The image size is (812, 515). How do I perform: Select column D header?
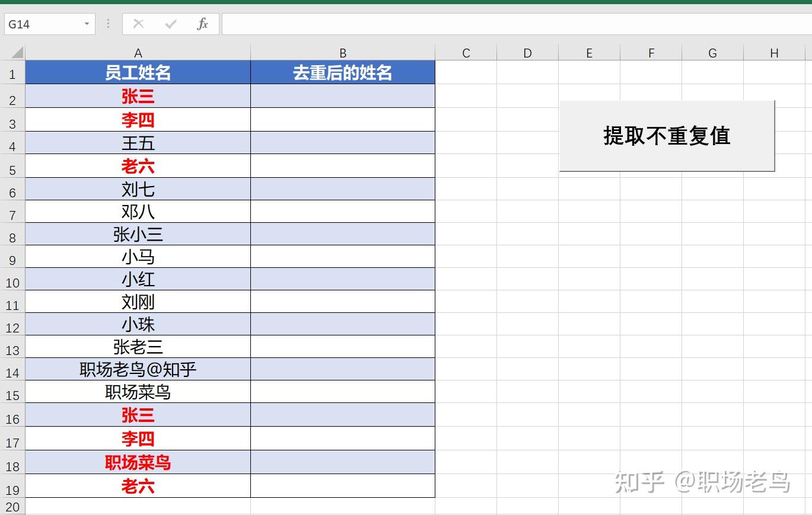point(528,53)
